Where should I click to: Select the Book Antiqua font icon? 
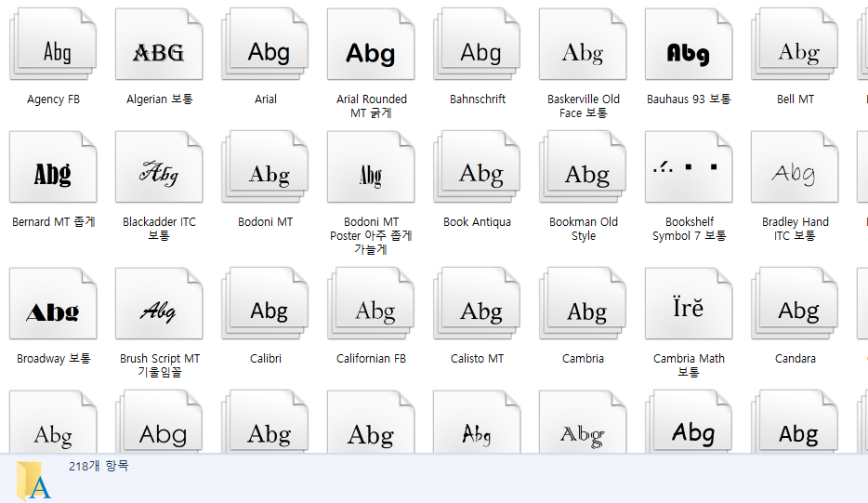pyautogui.click(x=477, y=166)
